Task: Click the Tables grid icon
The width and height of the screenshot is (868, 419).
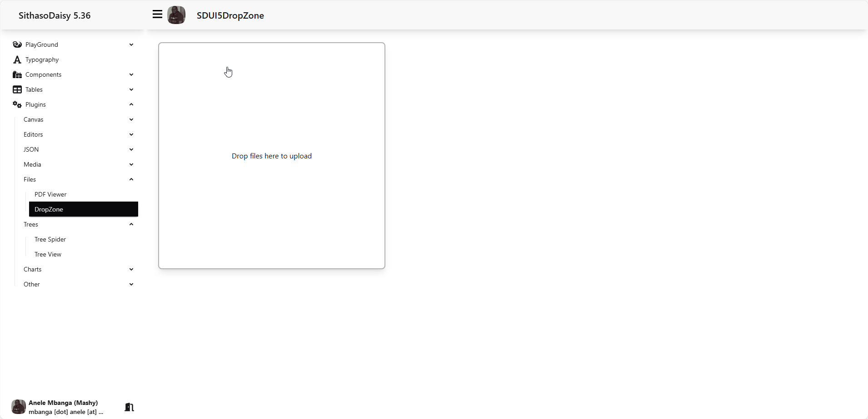Action: (x=17, y=89)
